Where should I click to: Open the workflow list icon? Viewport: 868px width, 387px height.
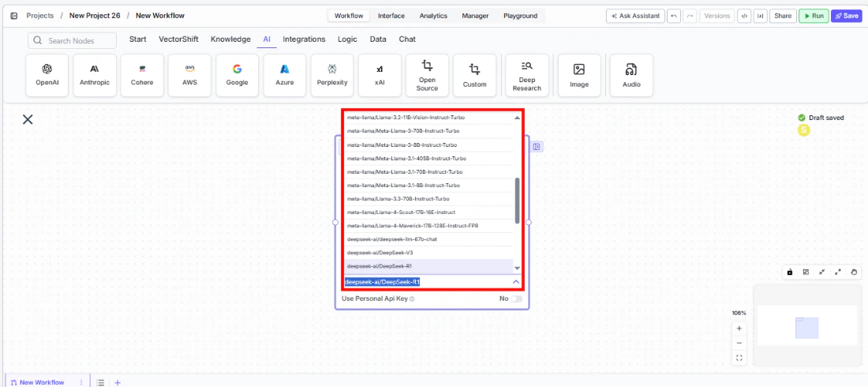coord(101,382)
